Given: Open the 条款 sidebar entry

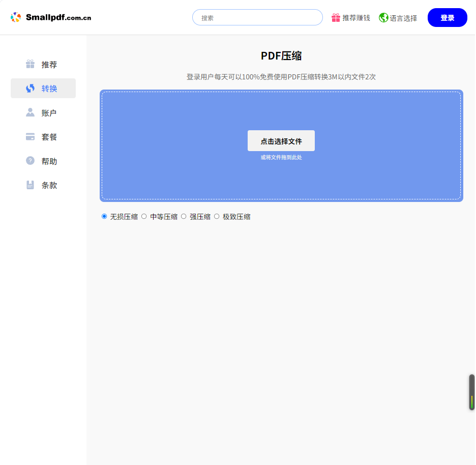Looking at the screenshot, I should pyautogui.click(x=43, y=185).
